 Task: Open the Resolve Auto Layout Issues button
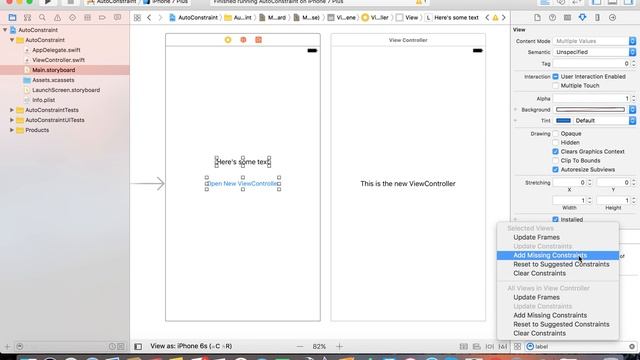pos(503,347)
